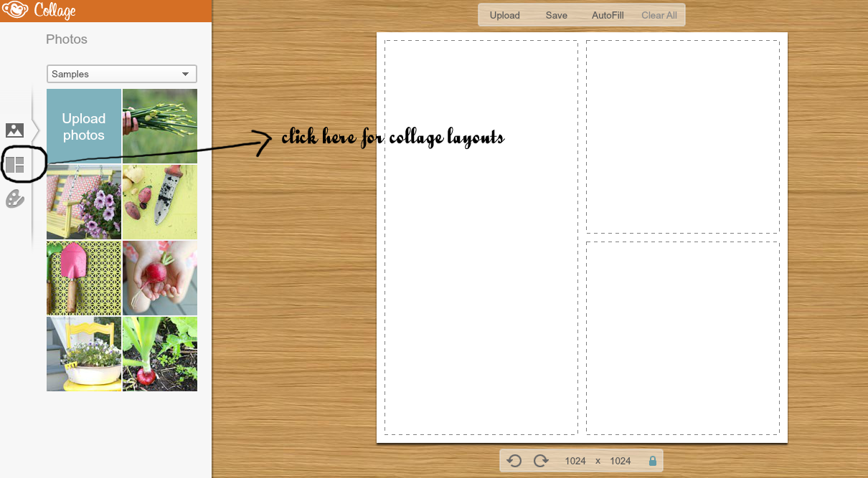
Task: Open the palette/background swatches panel icon
Action: pos(15,199)
